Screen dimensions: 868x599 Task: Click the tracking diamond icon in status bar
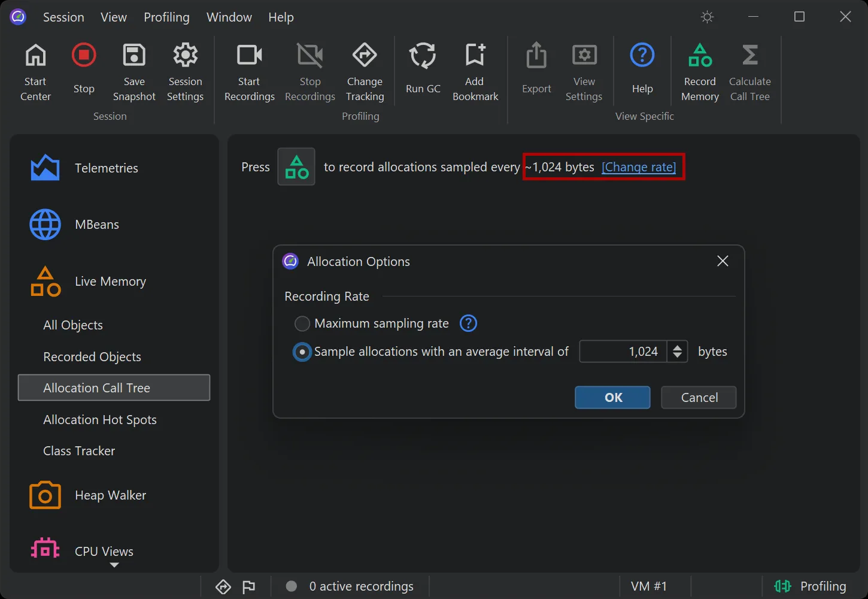tap(223, 586)
